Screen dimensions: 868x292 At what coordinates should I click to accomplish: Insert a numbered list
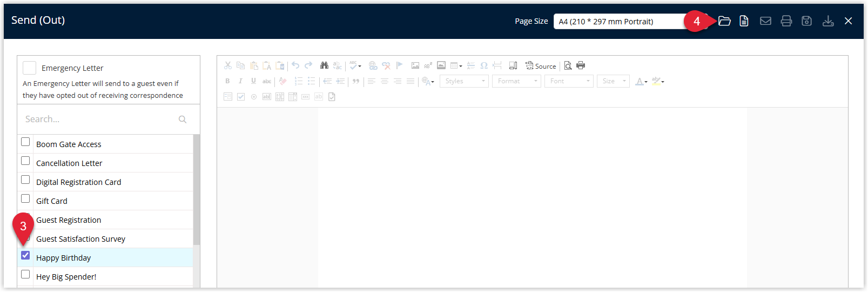point(298,81)
